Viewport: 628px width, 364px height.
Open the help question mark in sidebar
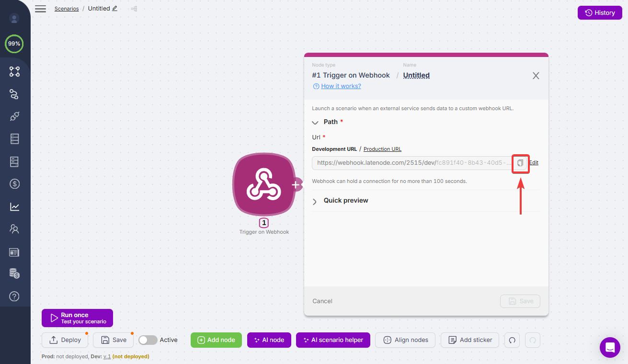point(14,296)
